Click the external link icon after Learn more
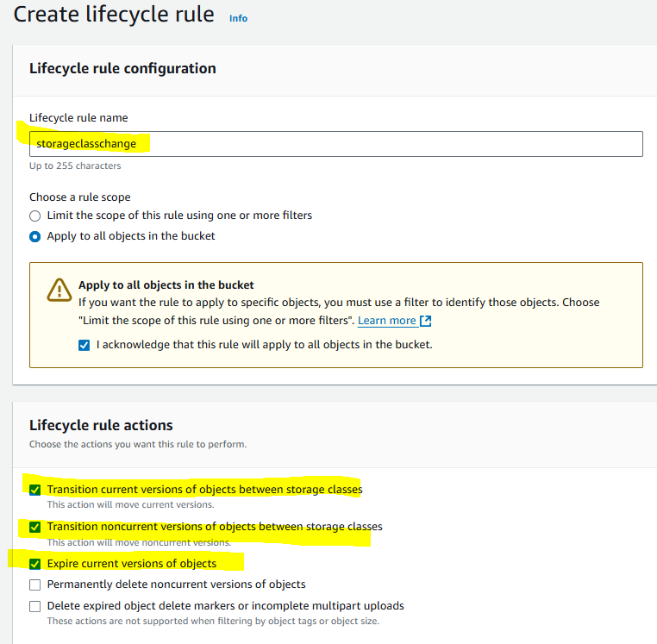657x644 pixels. point(425,321)
